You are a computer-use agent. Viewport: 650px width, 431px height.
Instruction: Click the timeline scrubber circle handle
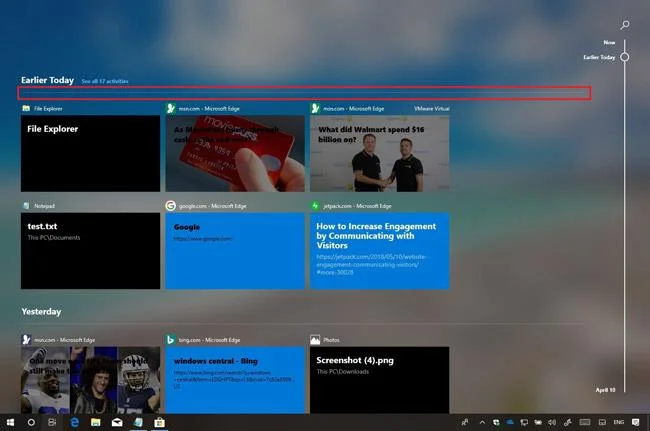tap(624, 57)
